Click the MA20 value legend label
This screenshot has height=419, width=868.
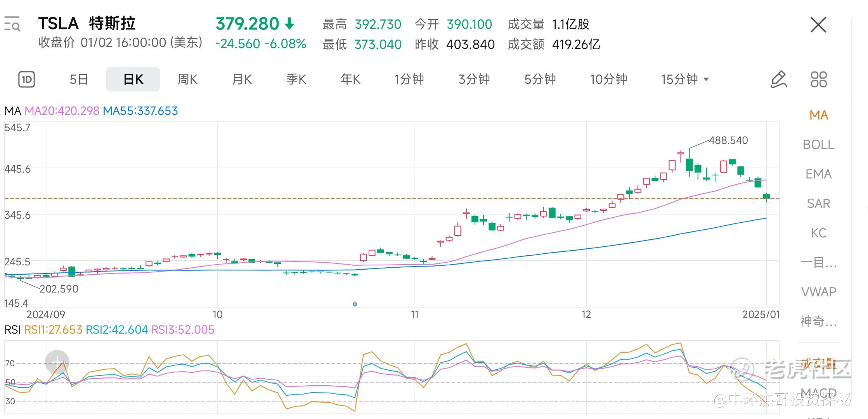[62, 111]
